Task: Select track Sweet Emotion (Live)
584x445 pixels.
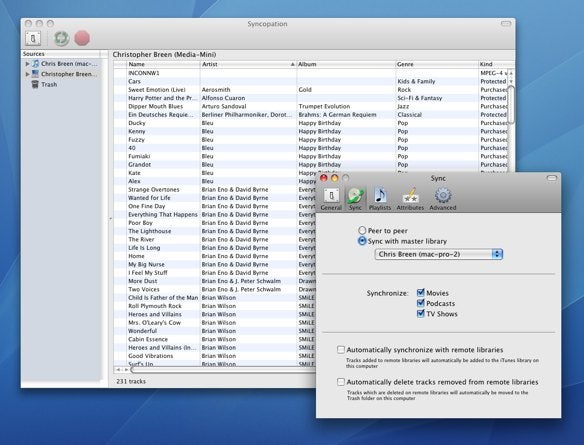Action: point(156,89)
